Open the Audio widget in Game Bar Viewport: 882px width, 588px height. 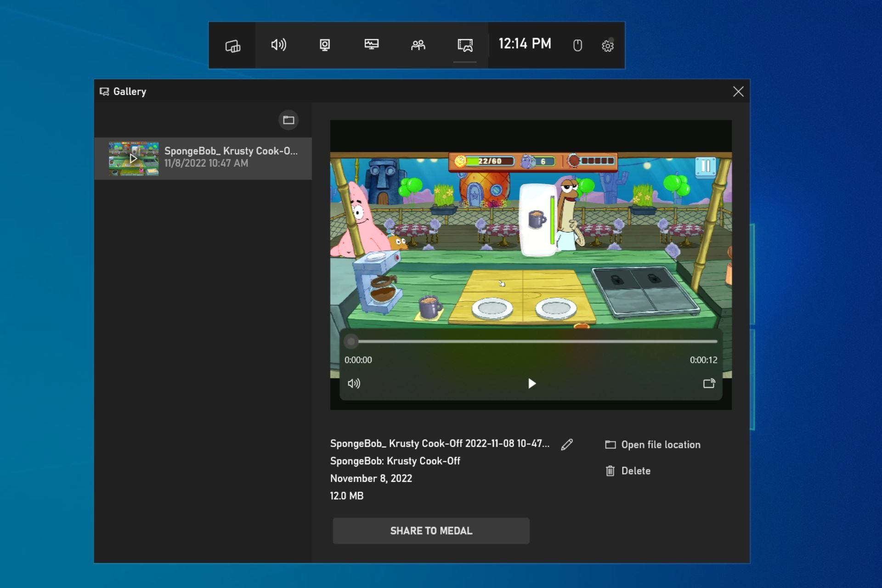point(278,45)
